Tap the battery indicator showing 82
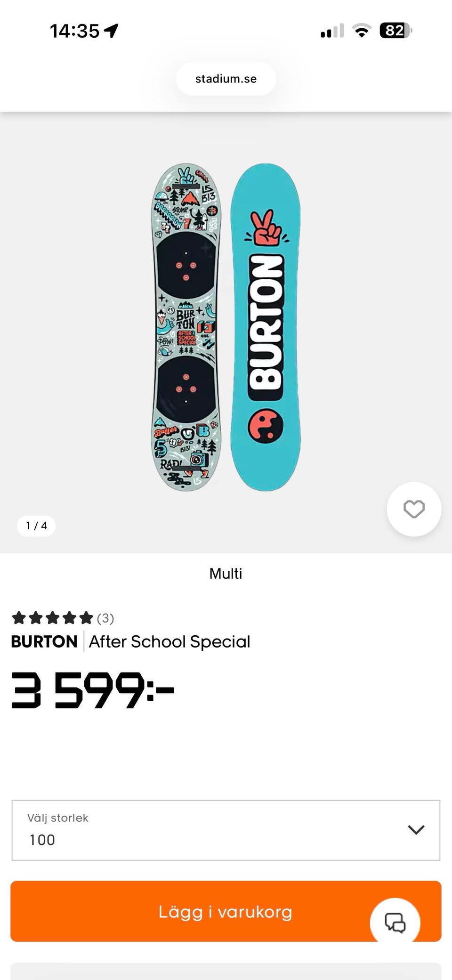The height and width of the screenshot is (980, 452). tap(395, 31)
